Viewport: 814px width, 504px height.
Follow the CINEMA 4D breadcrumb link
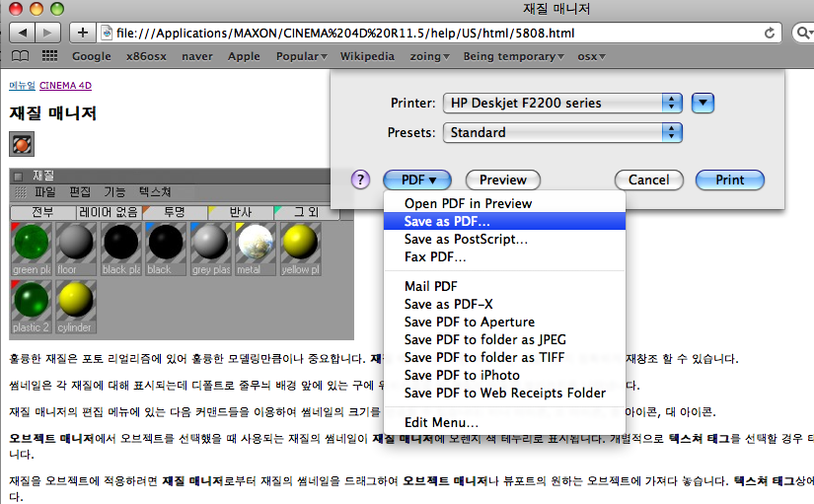coord(65,85)
